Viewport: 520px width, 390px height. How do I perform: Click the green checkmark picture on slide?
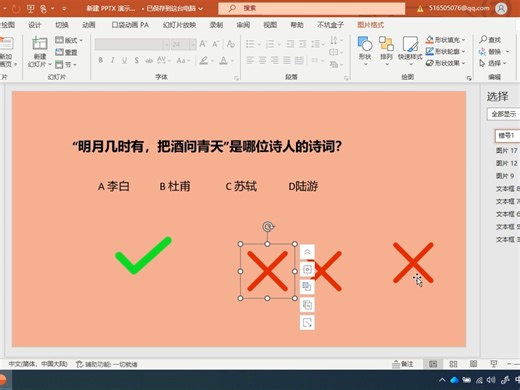pos(143,255)
